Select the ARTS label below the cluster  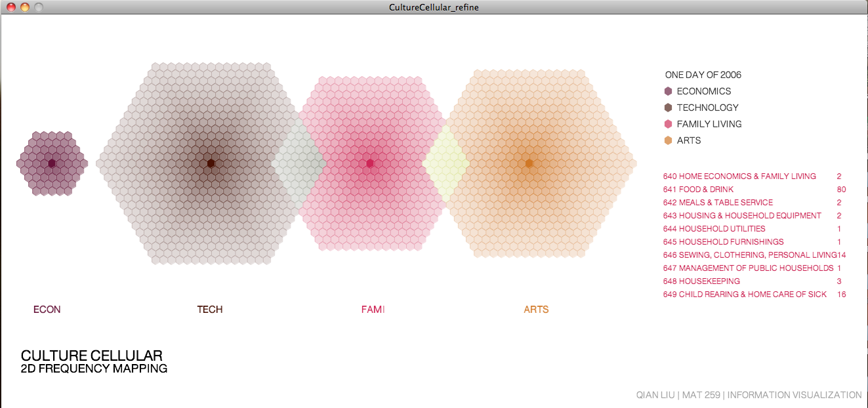pos(536,310)
